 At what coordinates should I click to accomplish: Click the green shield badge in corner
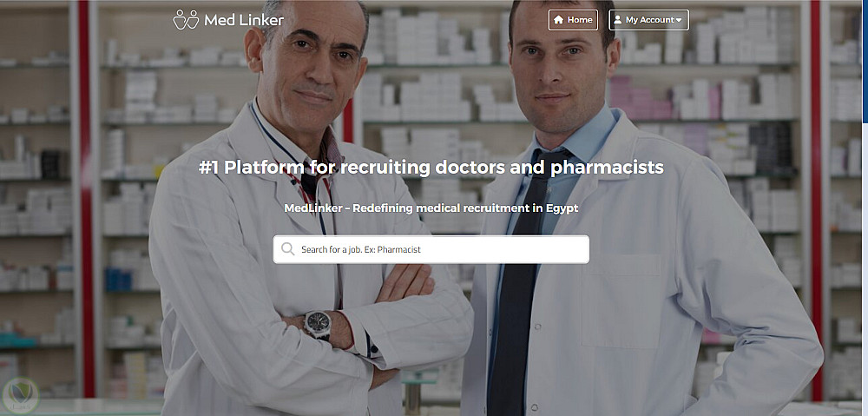pos(21,395)
